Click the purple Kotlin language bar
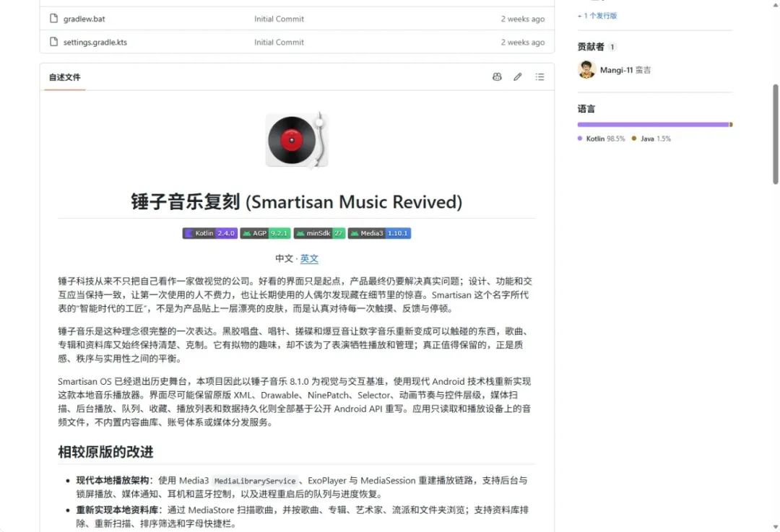The image size is (780, 532). 653,125
